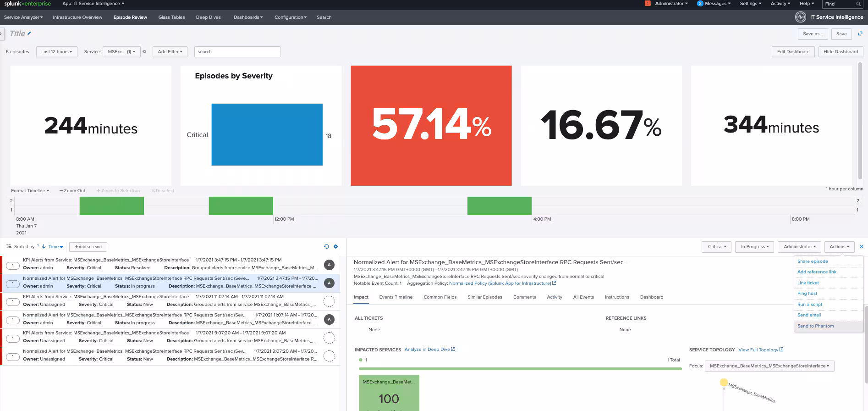Click the pencil icon beside Title

pyautogui.click(x=29, y=33)
